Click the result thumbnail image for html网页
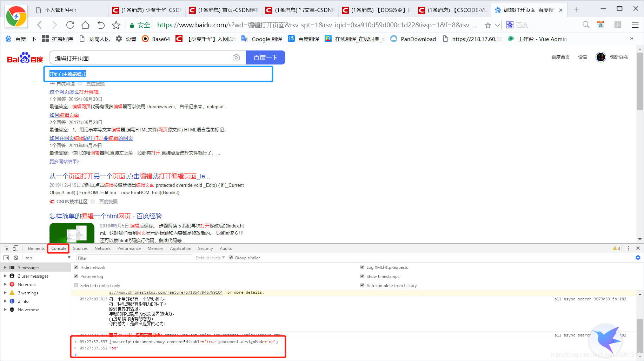This screenshot has height=361, width=644. (x=72, y=233)
